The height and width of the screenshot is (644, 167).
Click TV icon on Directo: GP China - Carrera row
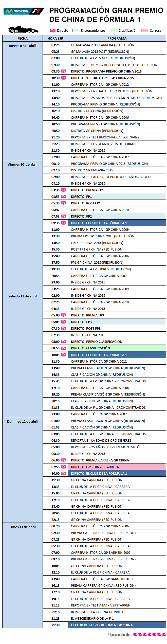point(63,467)
